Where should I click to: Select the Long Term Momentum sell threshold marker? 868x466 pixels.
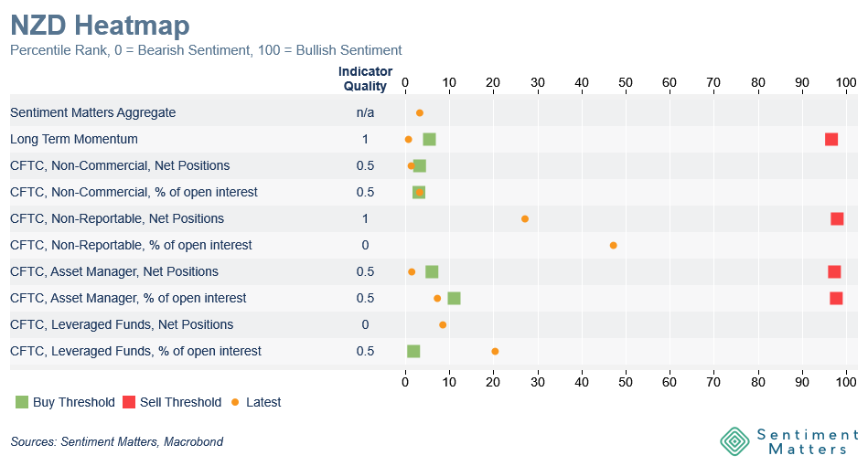[x=831, y=139]
